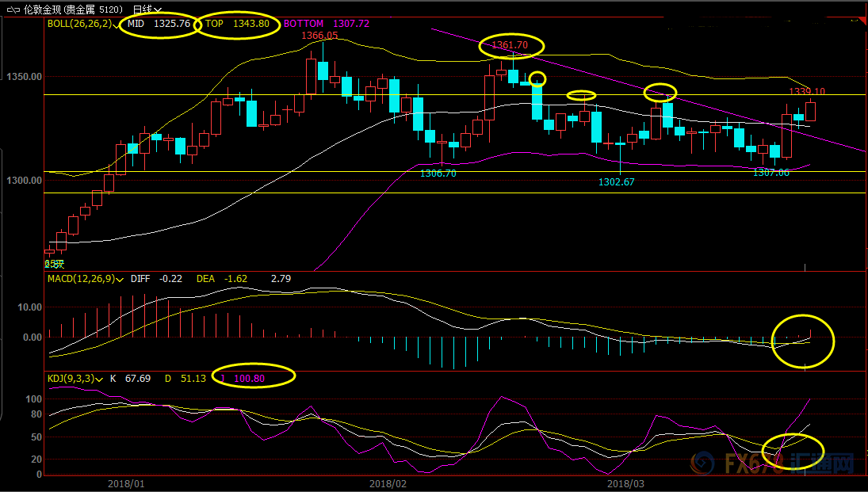
Task: Select the MACD histogram value 2.79
Action: (281, 279)
